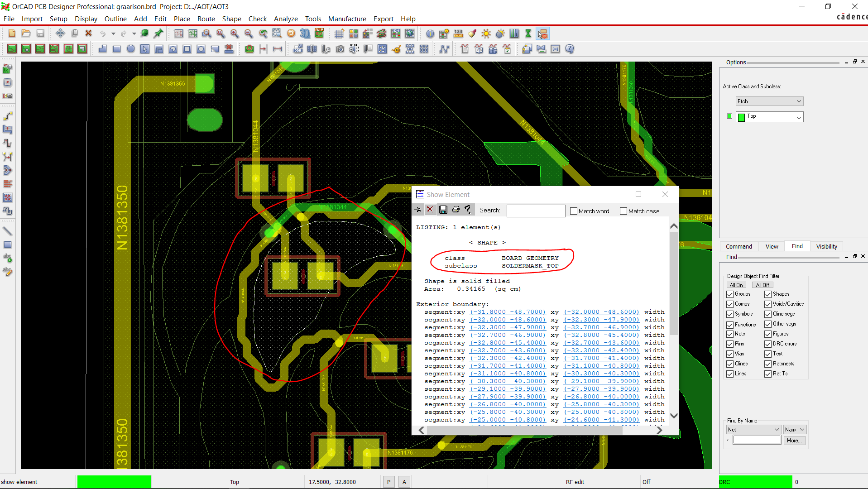The height and width of the screenshot is (489, 868).
Task: Click the sun Highlight icon
Action: pyautogui.click(x=486, y=34)
